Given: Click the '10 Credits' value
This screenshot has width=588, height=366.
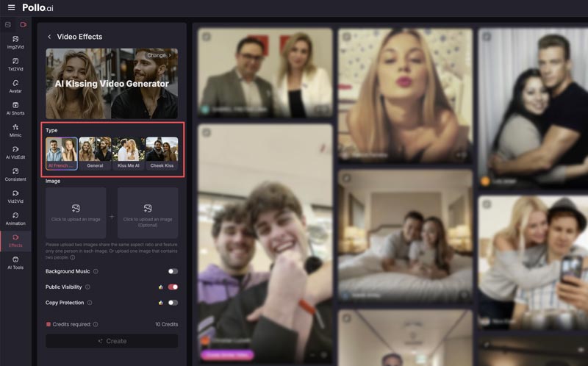Looking at the screenshot, I should pos(167,324).
